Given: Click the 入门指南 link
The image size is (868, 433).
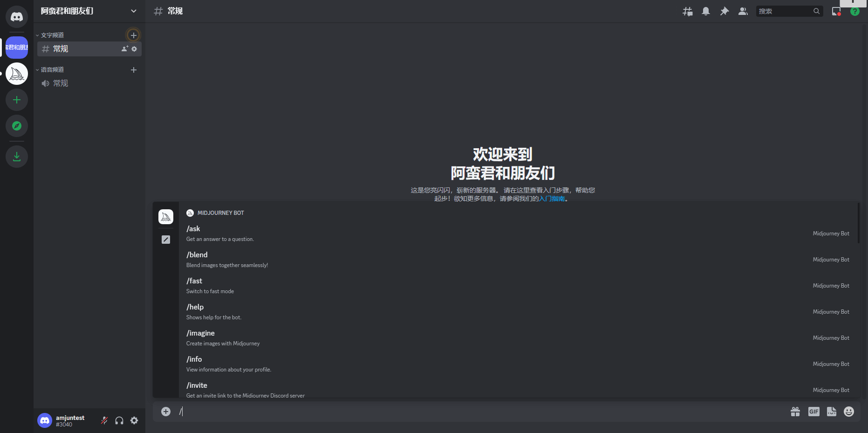Looking at the screenshot, I should tap(552, 199).
